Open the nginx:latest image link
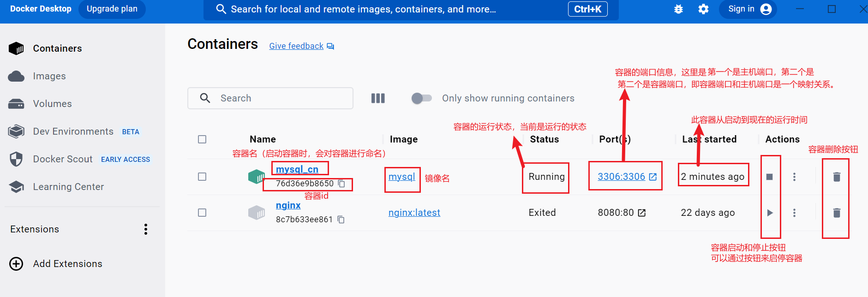The height and width of the screenshot is (297, 868). click(x=414, y=213)
